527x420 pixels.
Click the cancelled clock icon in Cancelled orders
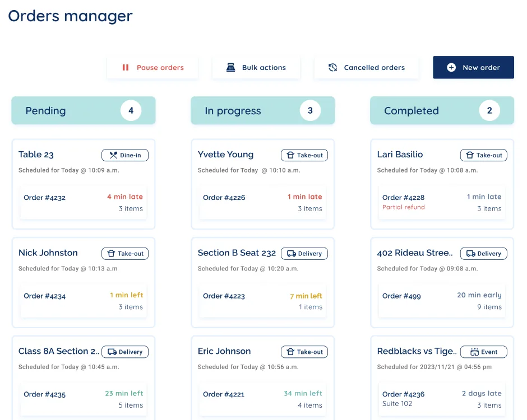tap(332, 68)
